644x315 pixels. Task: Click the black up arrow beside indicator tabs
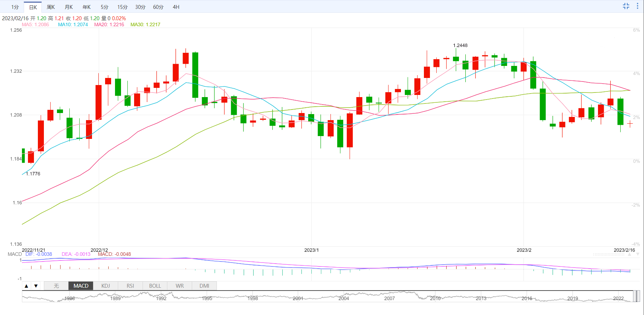point(26,286)
